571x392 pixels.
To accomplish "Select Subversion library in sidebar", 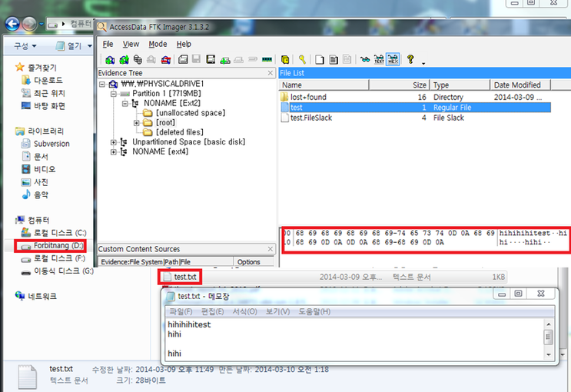I will click(x=45, y=144).
